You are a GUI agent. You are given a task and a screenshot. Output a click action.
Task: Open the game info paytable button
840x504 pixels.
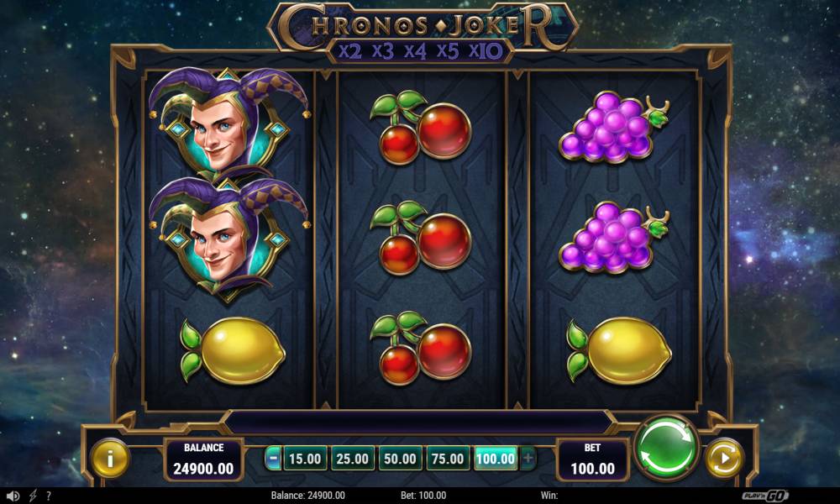(x=110, y=459)
